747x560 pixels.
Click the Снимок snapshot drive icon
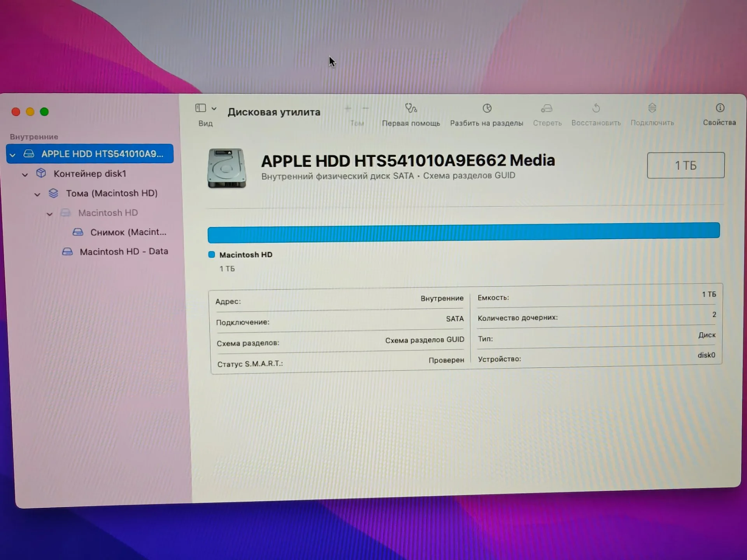click(x=78, y=232)
